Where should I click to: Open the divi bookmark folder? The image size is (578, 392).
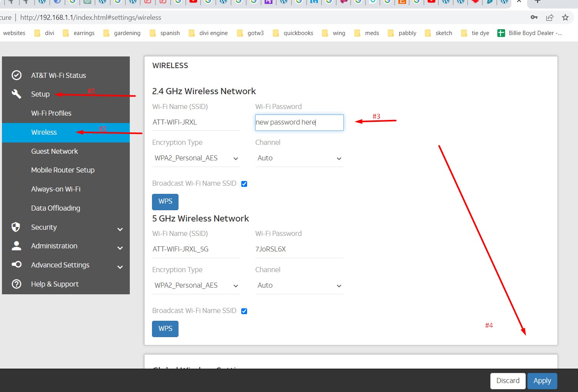[x=44, y=33]
